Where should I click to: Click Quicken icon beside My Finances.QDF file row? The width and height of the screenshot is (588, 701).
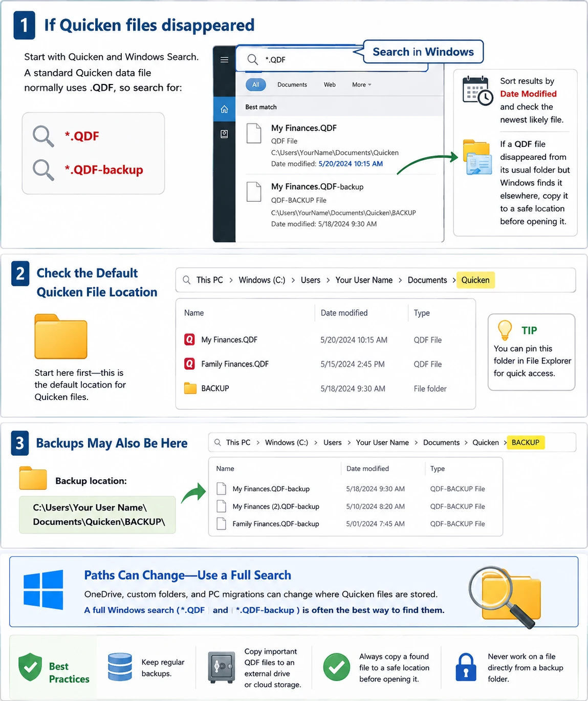point(189,339)
